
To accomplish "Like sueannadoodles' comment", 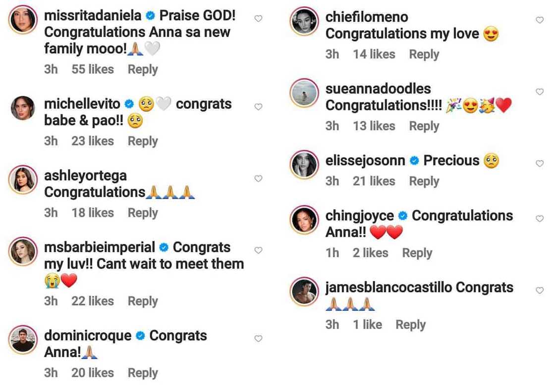I will 540,92.
